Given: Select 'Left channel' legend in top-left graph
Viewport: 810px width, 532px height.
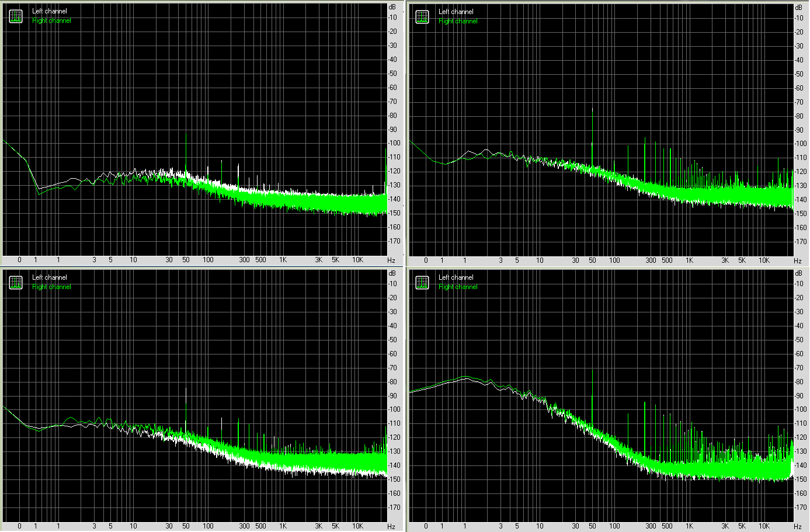Looking at the screenshot, I should pos(50,11).
